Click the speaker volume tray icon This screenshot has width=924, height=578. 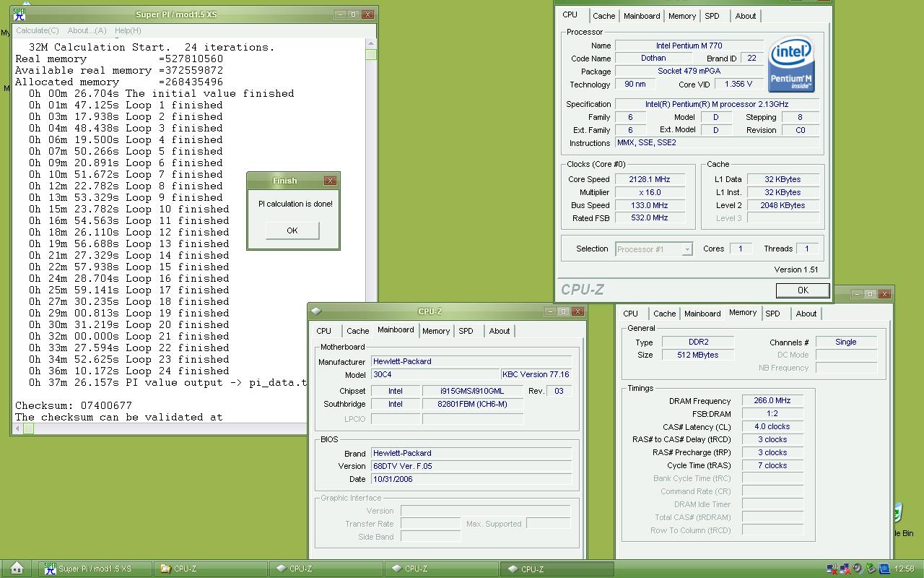tap(858, 569)
